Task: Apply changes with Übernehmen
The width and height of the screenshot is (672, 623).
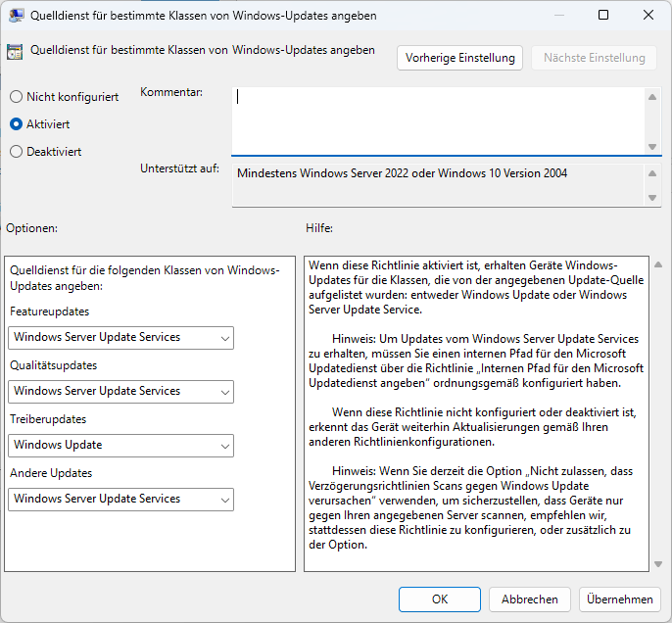Action: [620, 599]
